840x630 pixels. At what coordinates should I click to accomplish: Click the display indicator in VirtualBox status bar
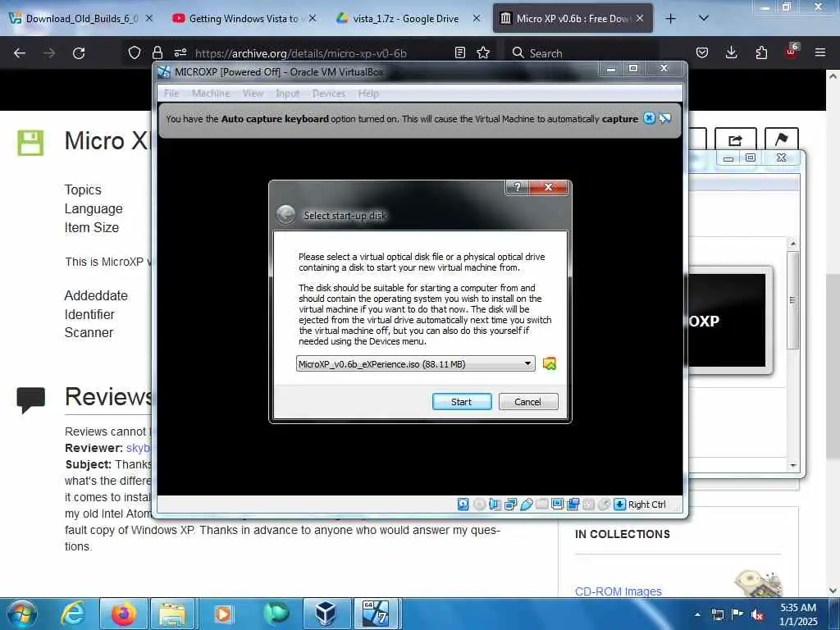[x=557, y=504]
